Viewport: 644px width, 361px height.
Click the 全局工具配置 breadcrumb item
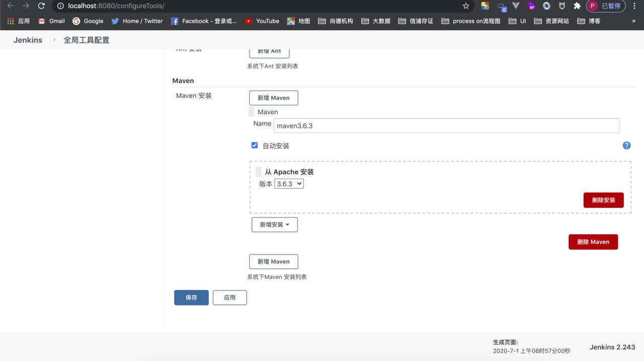(x=86, y=40)
